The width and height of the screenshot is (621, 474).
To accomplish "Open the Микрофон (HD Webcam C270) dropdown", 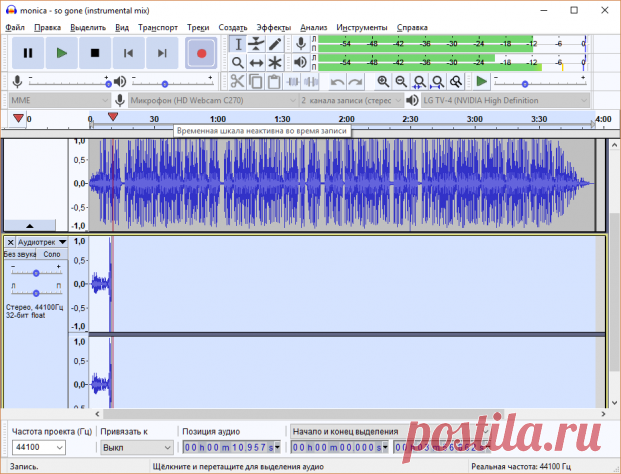I will tap(213, 101).
